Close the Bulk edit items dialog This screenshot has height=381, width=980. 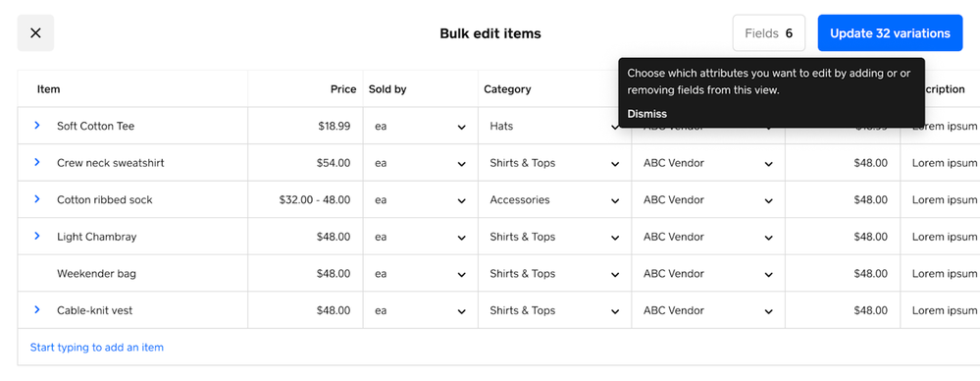click(35, 33)
